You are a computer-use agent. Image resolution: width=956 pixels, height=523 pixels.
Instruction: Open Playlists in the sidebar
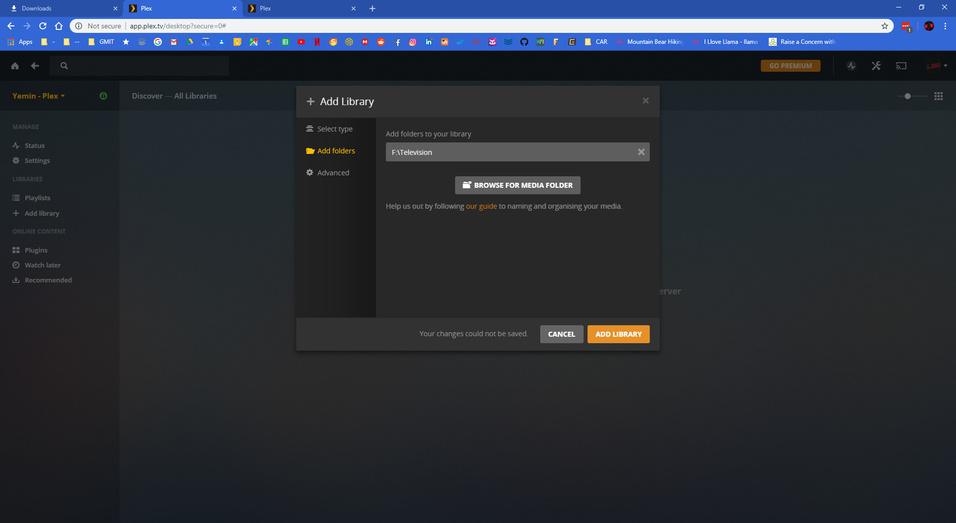pyautogui.click(x=31, y=198)
